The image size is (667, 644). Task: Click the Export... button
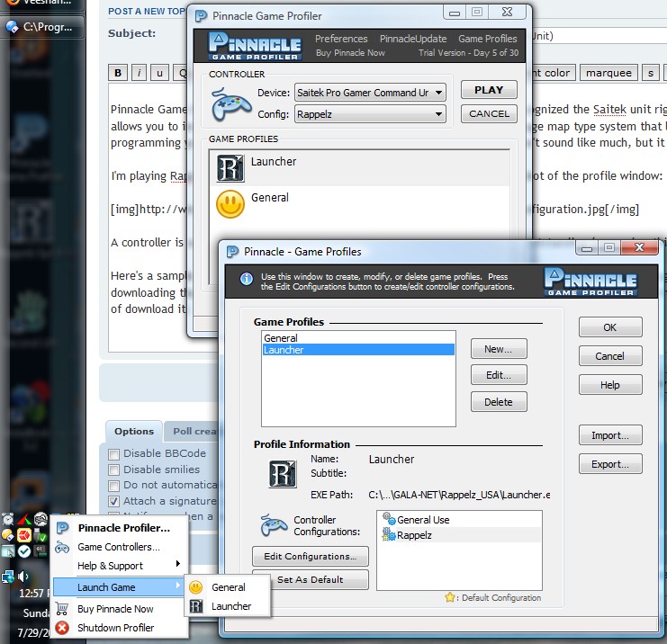pos(610,464)
